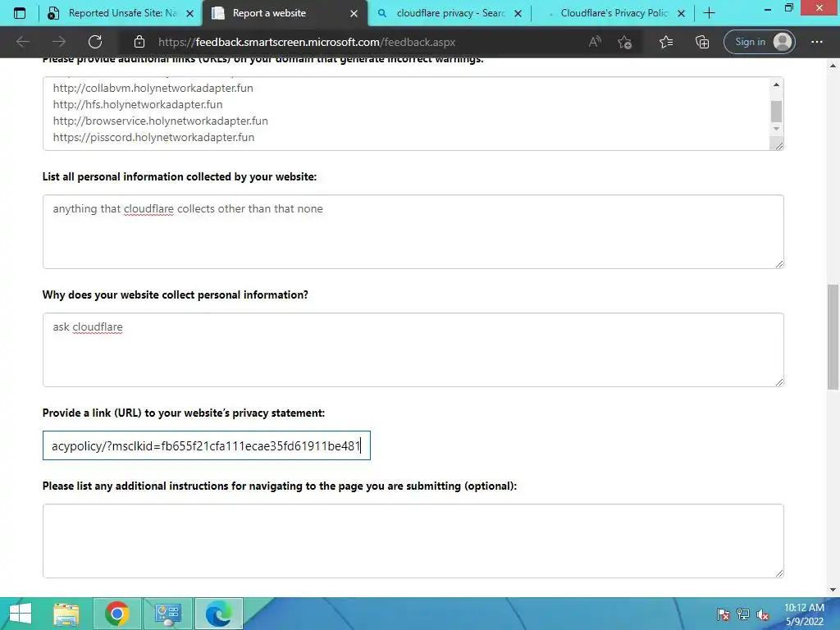Start Read aloud feature

coord(595,42)
